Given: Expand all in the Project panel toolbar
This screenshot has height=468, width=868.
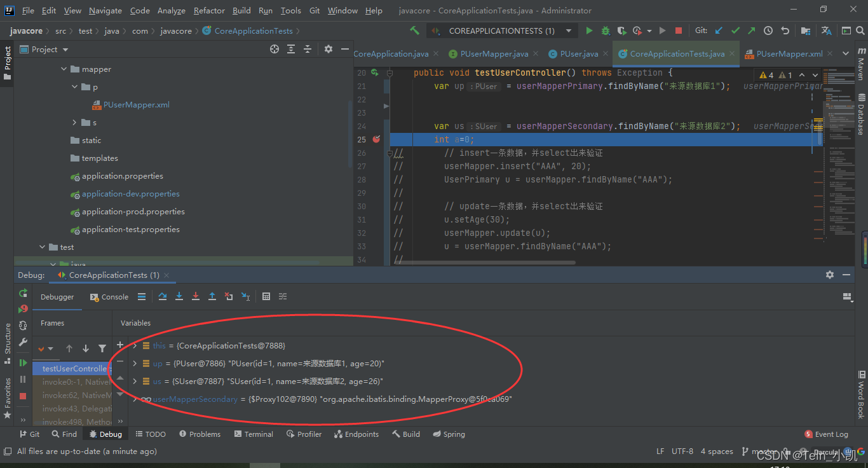Looking at the screenshot, I should click(x=291, y=49).
